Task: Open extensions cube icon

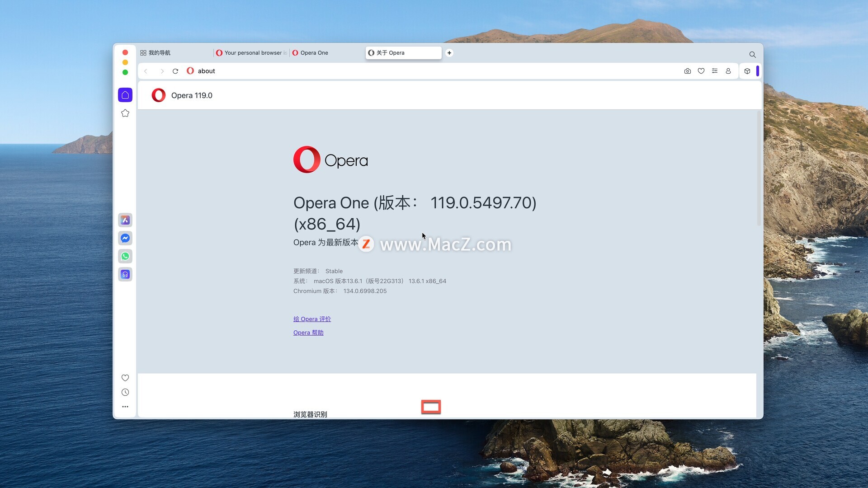Action: [x=747, y=71]
